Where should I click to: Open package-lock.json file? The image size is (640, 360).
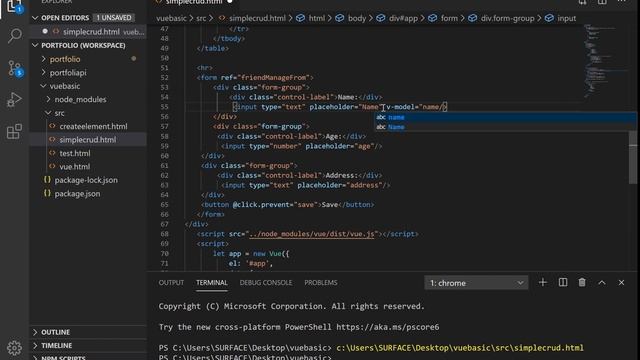(86, 180)
